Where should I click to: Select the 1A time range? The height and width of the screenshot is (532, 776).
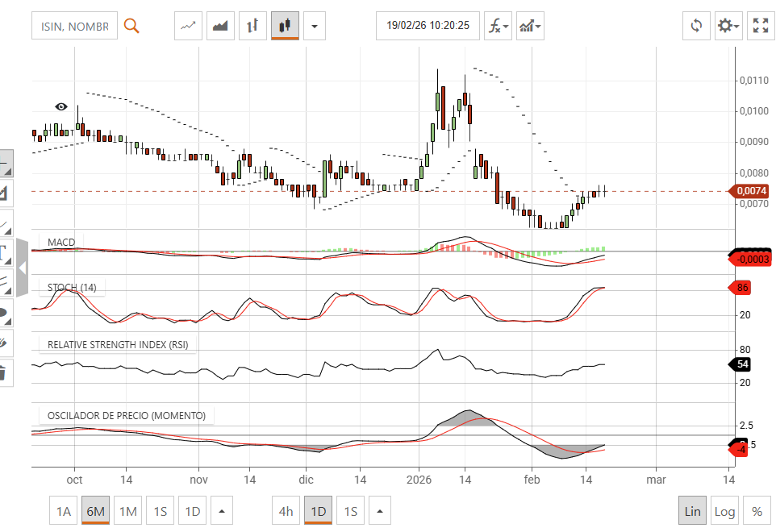click(64, 511)
